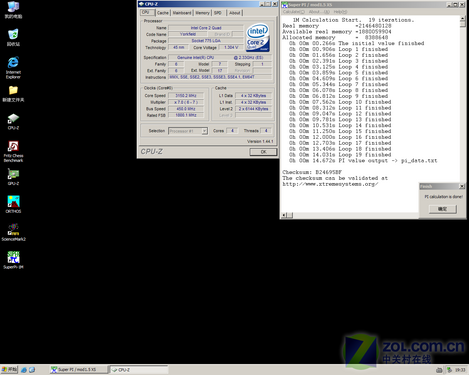Viewport: 469px width, 375px height.
Task: Open the Recycle Bin desktop icon
Action: coord(13,37)
